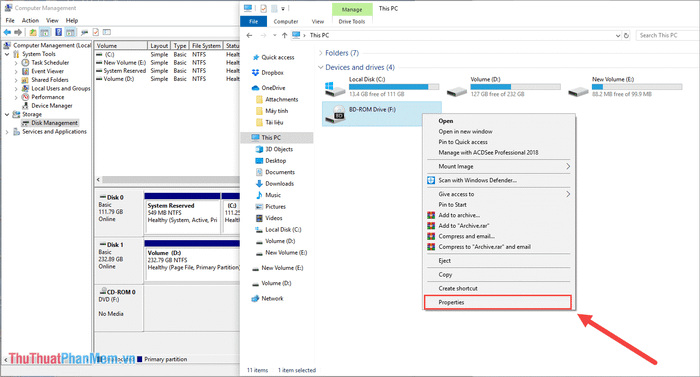
Task: Open Network in navigation pane
Action: pos(272,298)
